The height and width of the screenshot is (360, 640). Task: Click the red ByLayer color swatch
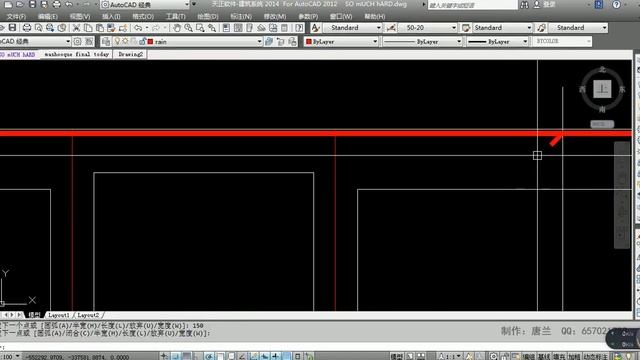point(309,42)
